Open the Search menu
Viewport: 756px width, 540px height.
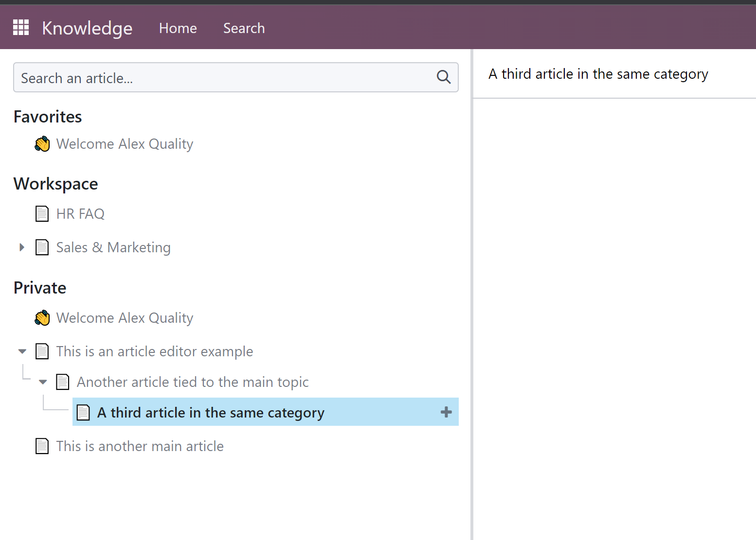244,28
